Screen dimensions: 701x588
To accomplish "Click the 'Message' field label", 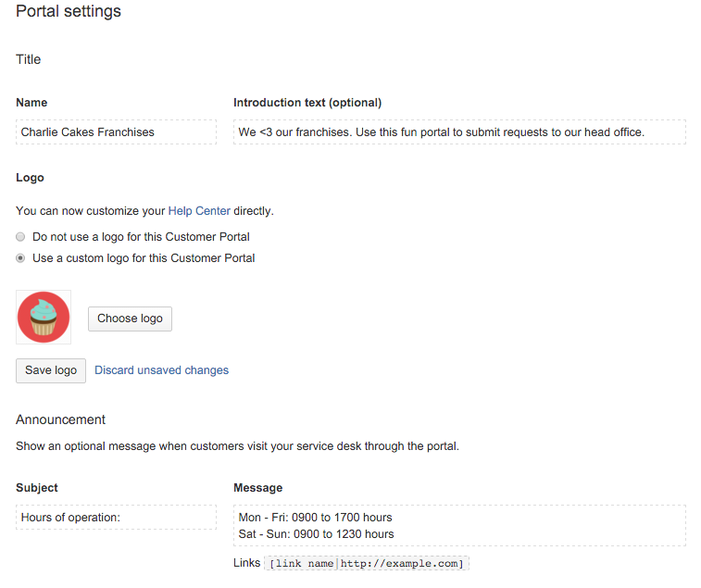I will [x=258, y=488].
